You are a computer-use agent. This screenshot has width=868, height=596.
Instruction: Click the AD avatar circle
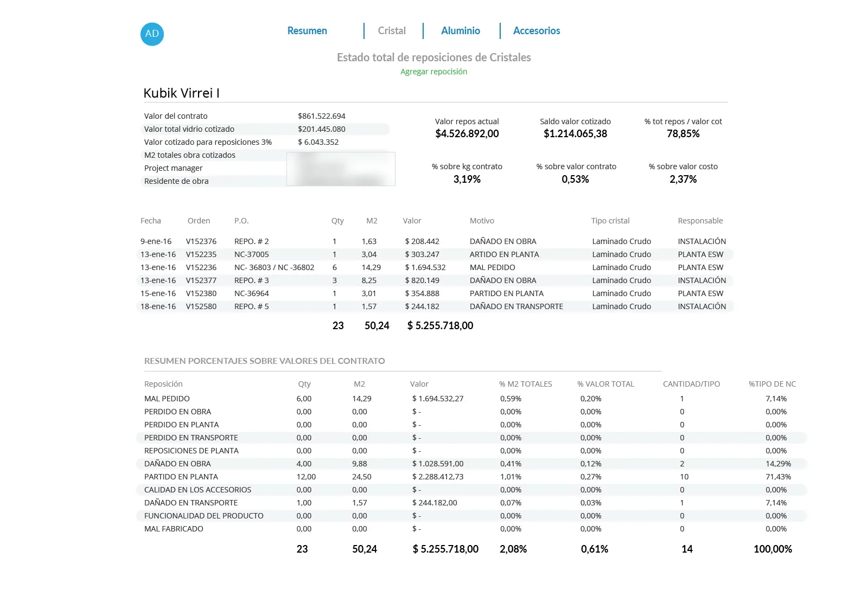pos(152,34)
